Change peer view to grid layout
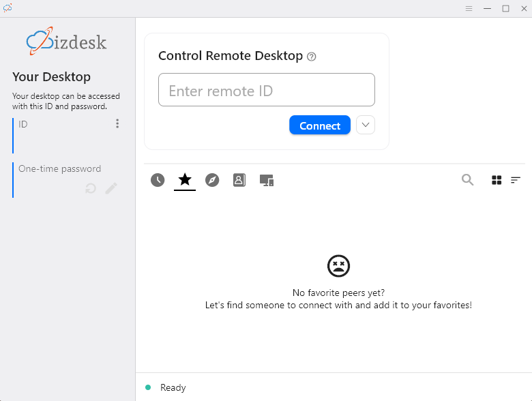This screenshot has width=532, height=401. [x=497, y=180]
